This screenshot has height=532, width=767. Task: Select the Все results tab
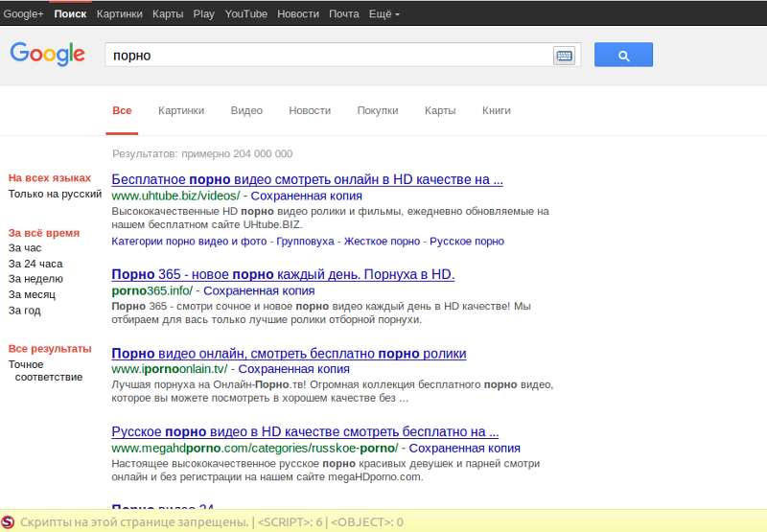pyautogui.click(x=122, y=111)
